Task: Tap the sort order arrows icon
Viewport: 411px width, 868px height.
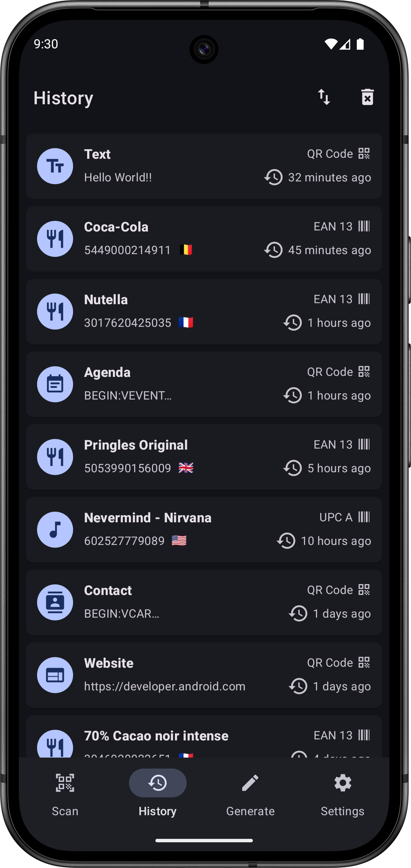Action: coord(324,97)
